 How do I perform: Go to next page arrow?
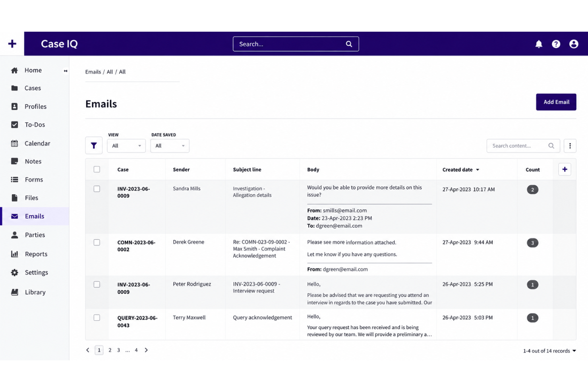(146, 350)
